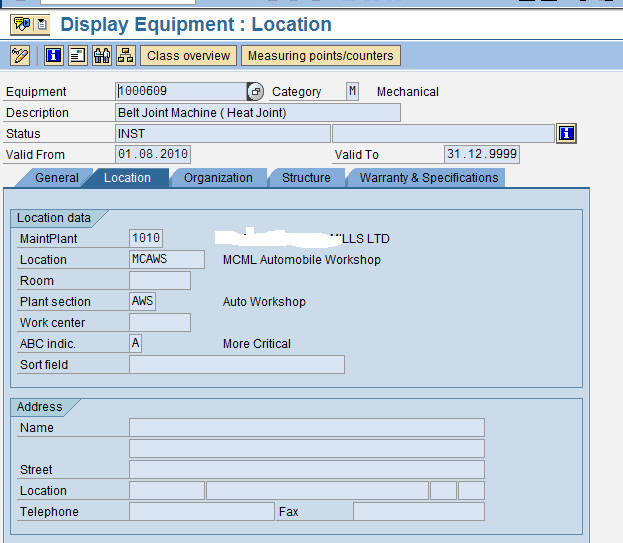Image resolution: width=623 pixels, height=543 pixels.
Task: Click the empty user status field beside INST
Action: coord(443,133)
